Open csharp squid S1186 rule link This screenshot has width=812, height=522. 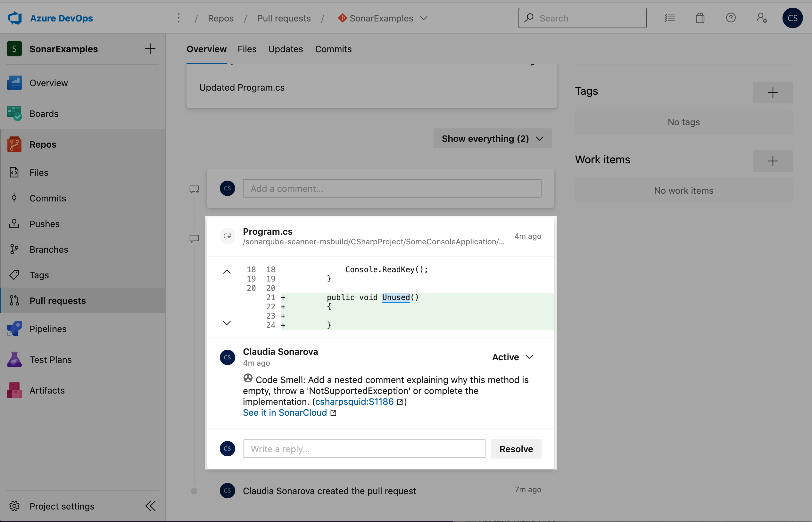click(x=353, y=401)
